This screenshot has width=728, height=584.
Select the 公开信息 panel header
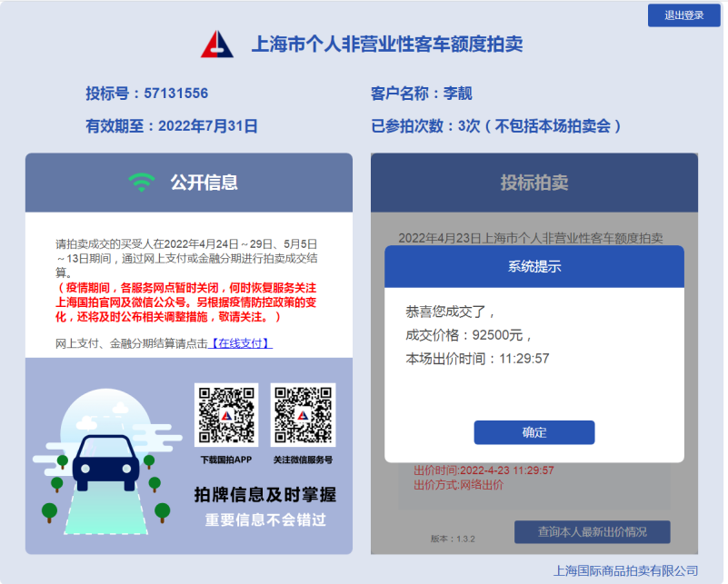click(x=189, y=183)
